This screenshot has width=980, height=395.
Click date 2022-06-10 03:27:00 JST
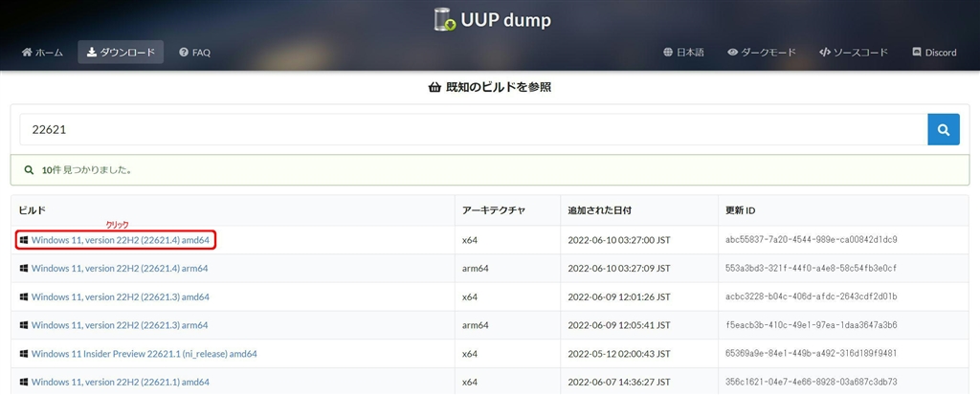619,240
